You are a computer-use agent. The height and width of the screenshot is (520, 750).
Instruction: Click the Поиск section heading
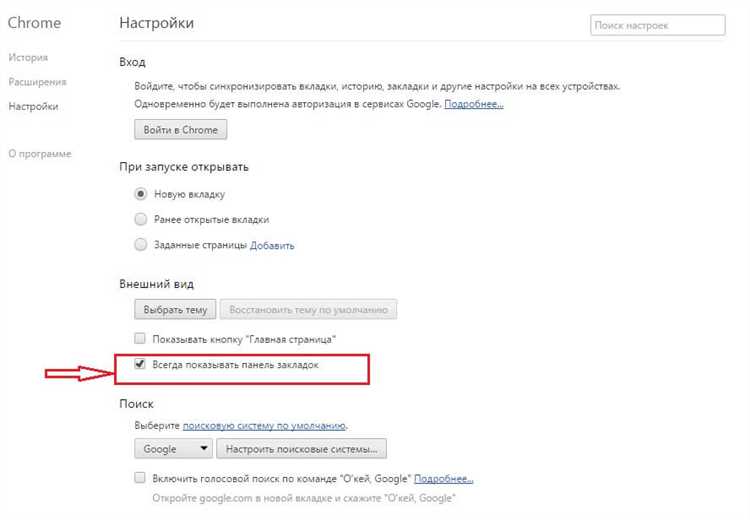click(x=136, y=404)
